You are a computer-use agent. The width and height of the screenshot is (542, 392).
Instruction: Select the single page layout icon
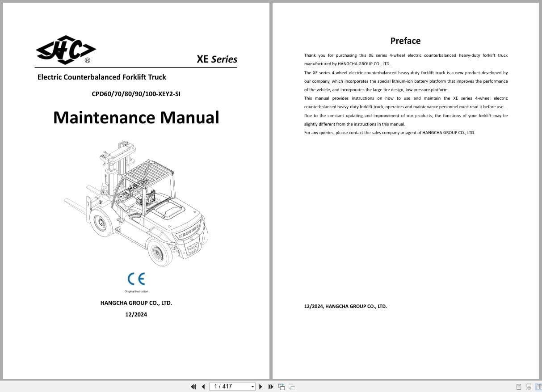click(519, 386)
